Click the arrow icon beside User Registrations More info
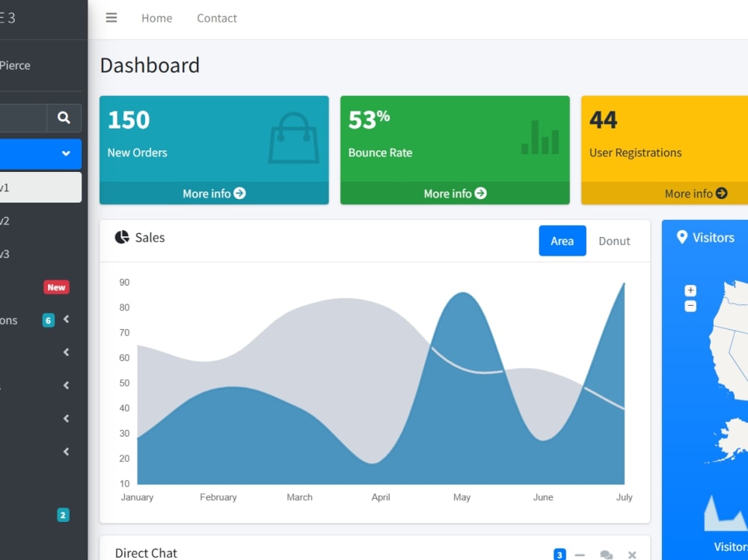Image resolution: width=748 pixels, height=560 pixels. pyautogui.click(x=721, y=193)
